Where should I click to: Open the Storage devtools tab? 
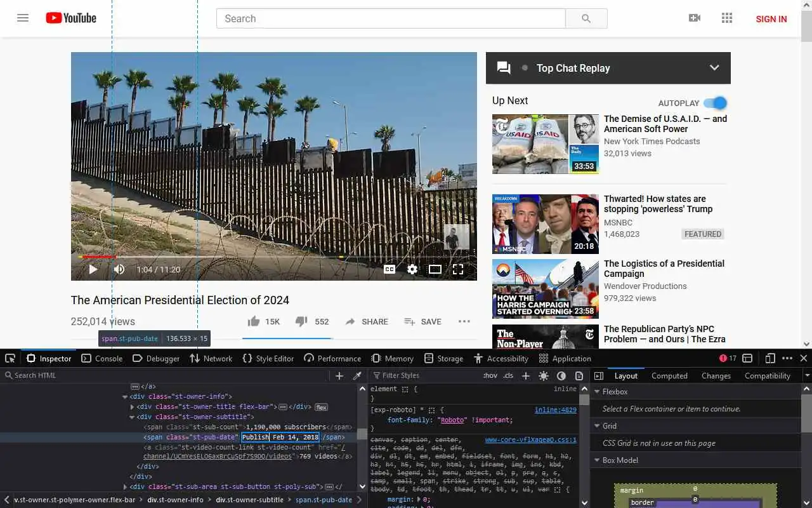[443, 358]
